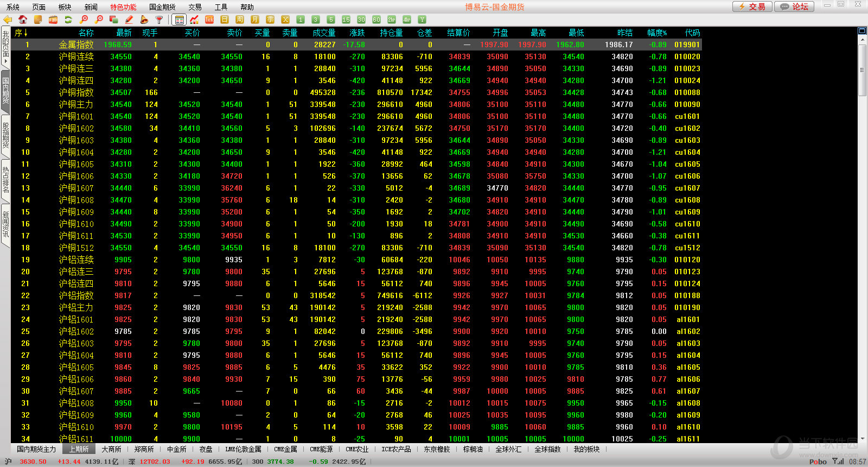Image resolution: width=868 pixels, height=467 pixels.
Task: Open 股指期货 left sidebar tab
Action: [5, 136]
